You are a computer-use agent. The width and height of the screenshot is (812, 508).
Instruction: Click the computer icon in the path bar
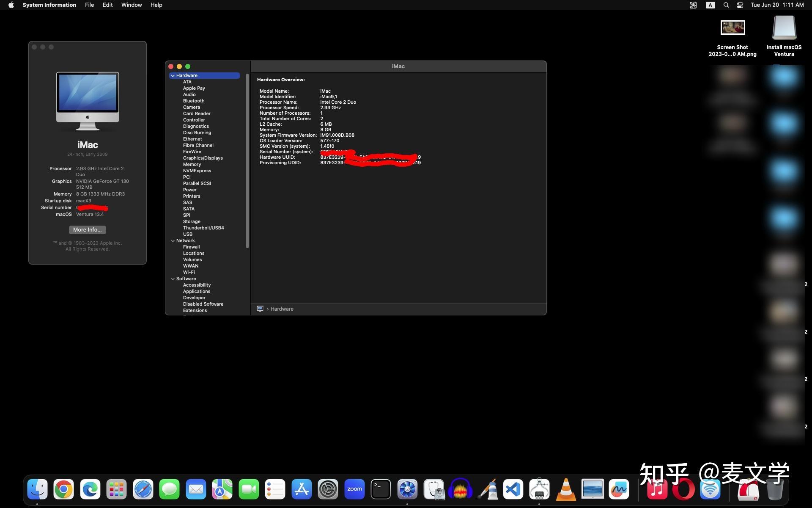(260, 309)
